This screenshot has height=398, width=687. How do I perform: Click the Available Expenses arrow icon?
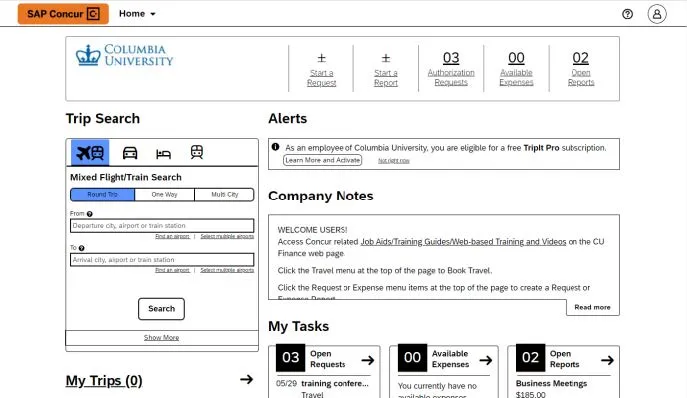[x=485, y=360]
